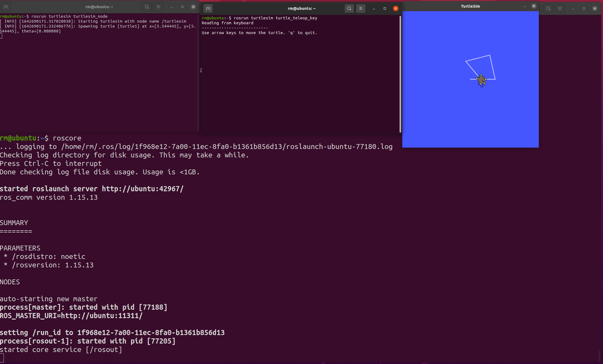The image size is (603, 364).
Task: Close the TurtleSim window
Action: point(534,6)
